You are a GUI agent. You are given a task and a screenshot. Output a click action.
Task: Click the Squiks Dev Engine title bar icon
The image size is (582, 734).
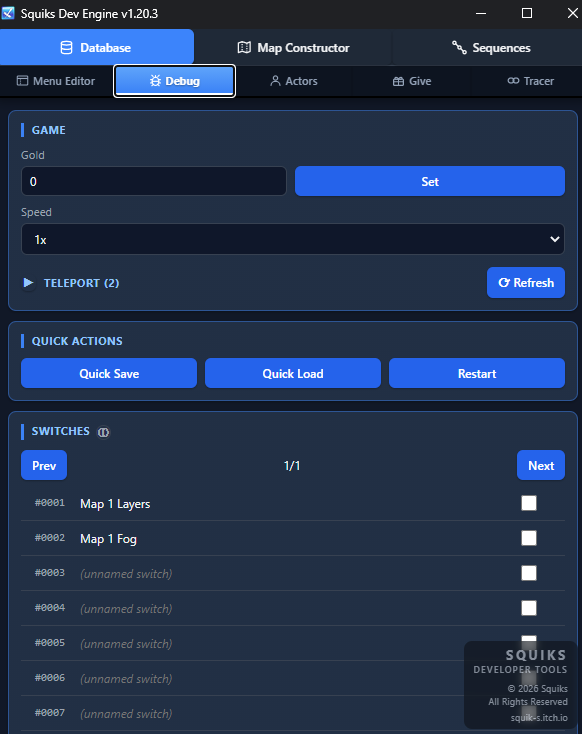pos(8,13)
